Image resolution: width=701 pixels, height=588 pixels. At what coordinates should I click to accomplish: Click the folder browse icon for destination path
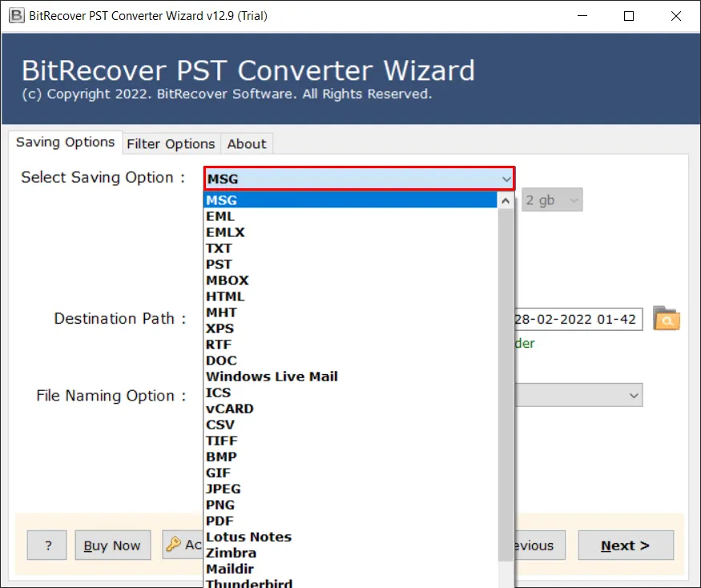pos(666,319)
